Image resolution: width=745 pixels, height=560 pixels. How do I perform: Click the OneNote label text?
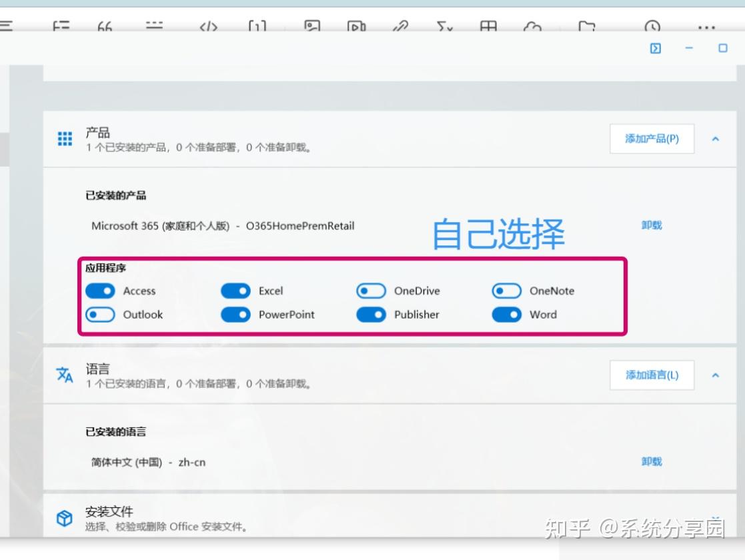(552, 291)
